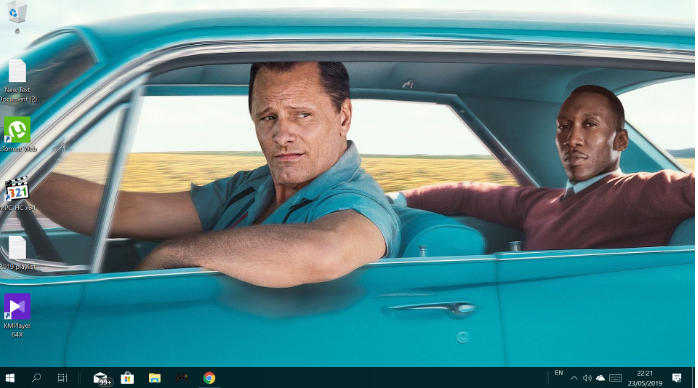Open Task View on taskbar
698x388 pixels.
coord(62,378)
